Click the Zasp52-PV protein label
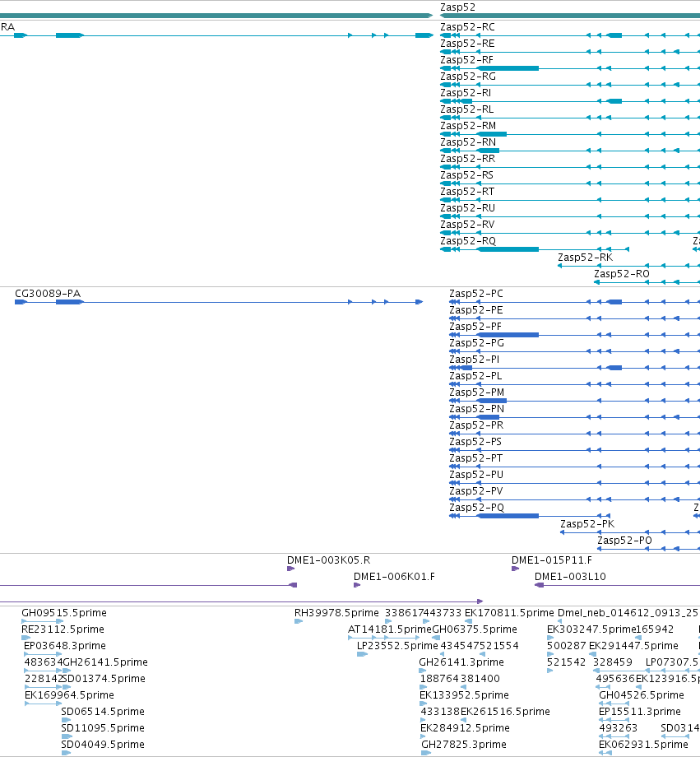 [x=476, y=490]
